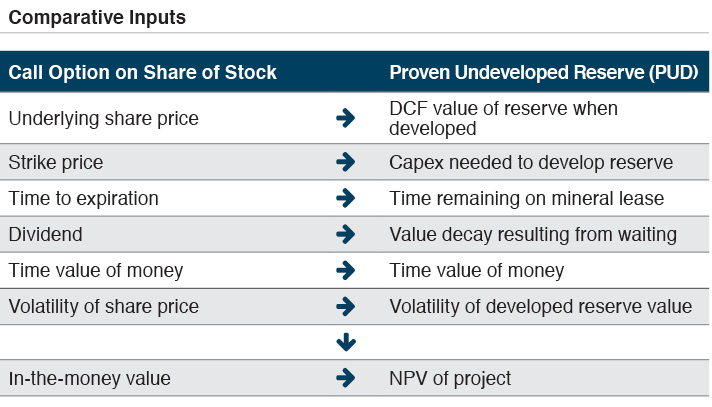
Task: Click Time remaining on mineral lease
Action: [x=526, y=198]
